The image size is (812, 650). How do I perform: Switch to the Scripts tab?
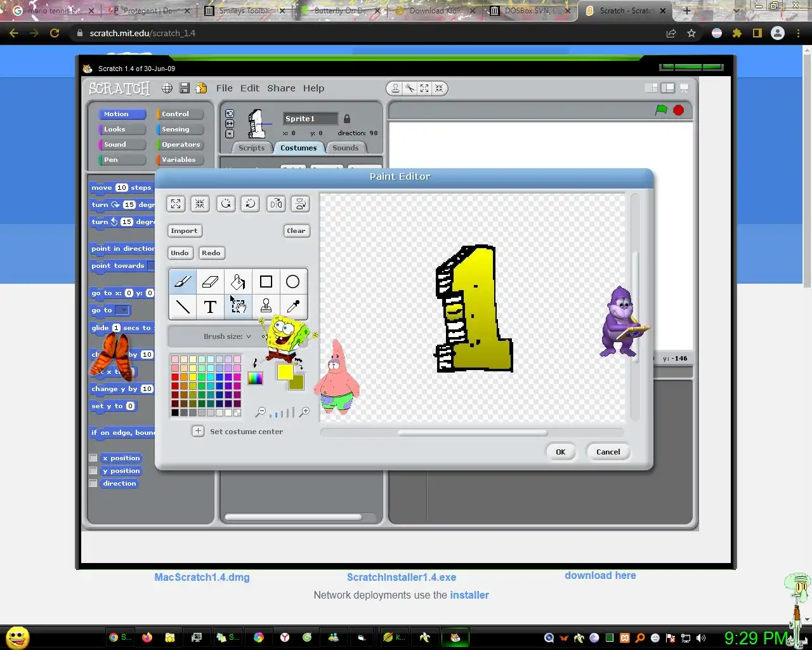[x=252, y=148]
